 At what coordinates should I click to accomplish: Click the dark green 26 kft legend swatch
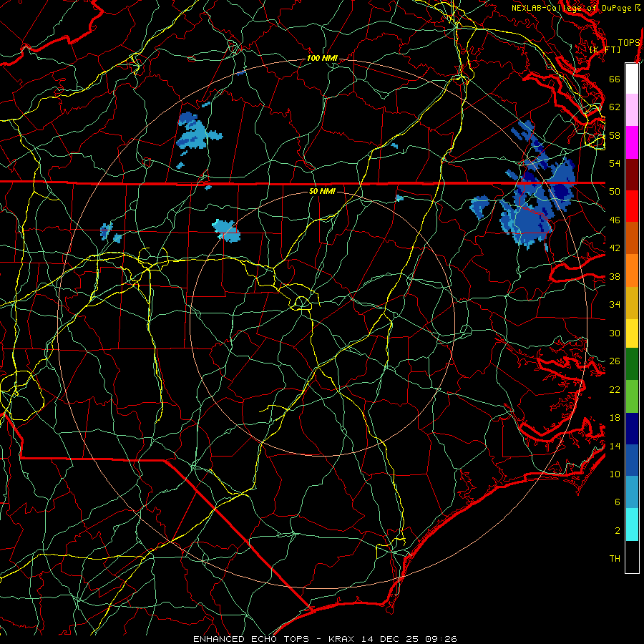point(632,364)
